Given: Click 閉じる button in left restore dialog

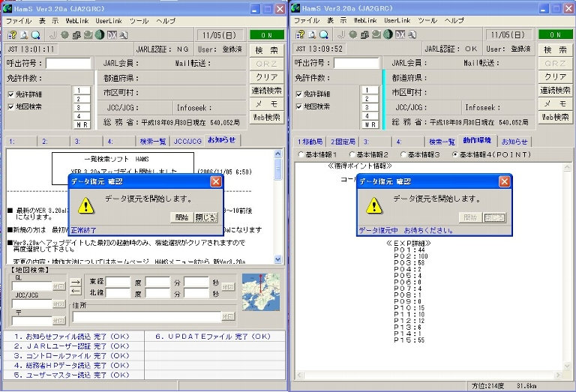Looking at the screenshot, I should pos(205,217).
